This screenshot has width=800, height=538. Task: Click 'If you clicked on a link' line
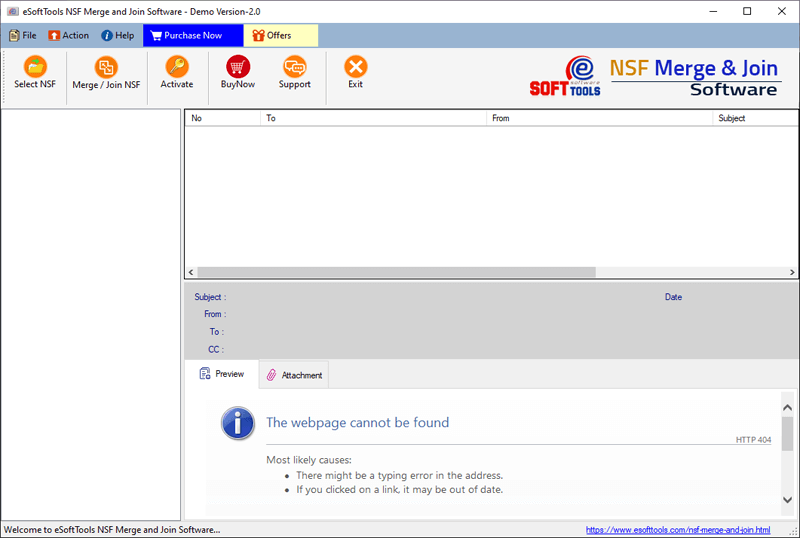(399, 490)
